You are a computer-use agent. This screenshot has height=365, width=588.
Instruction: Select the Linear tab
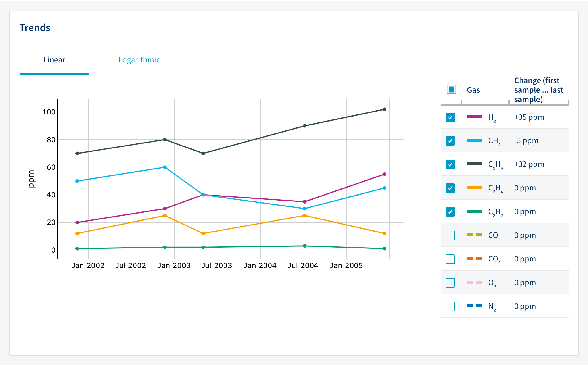[x=54, y=60]
